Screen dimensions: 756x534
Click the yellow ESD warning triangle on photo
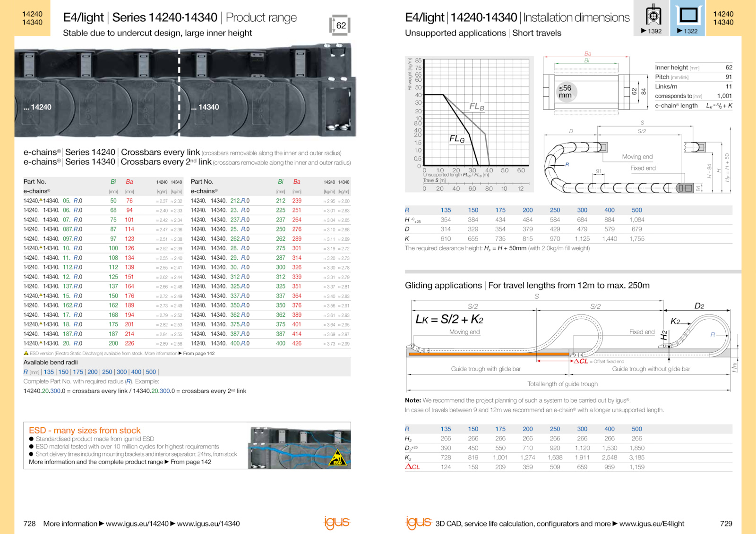[337, 458]
